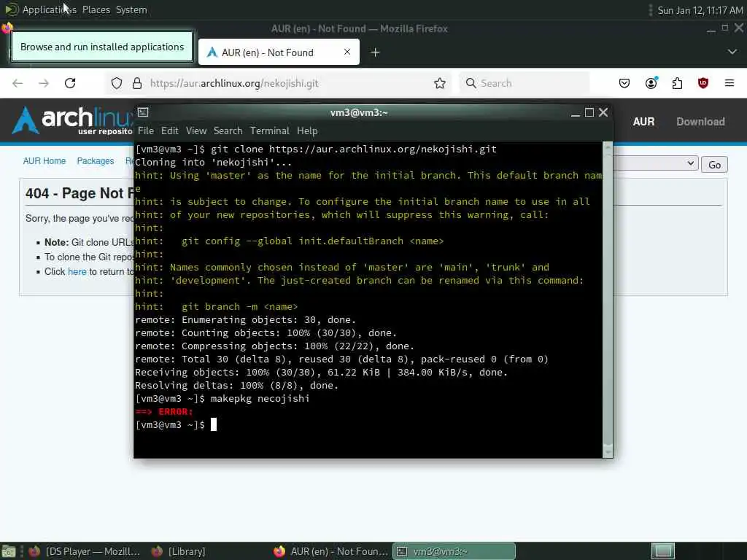Click the clock in top panel

(x=700, y=10)
